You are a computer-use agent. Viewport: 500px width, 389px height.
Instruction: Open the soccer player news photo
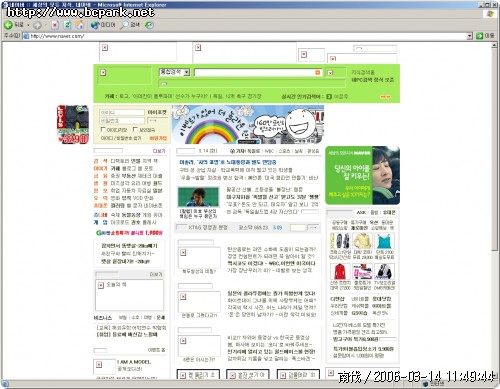pyautogui.click(x=198, y=197)
